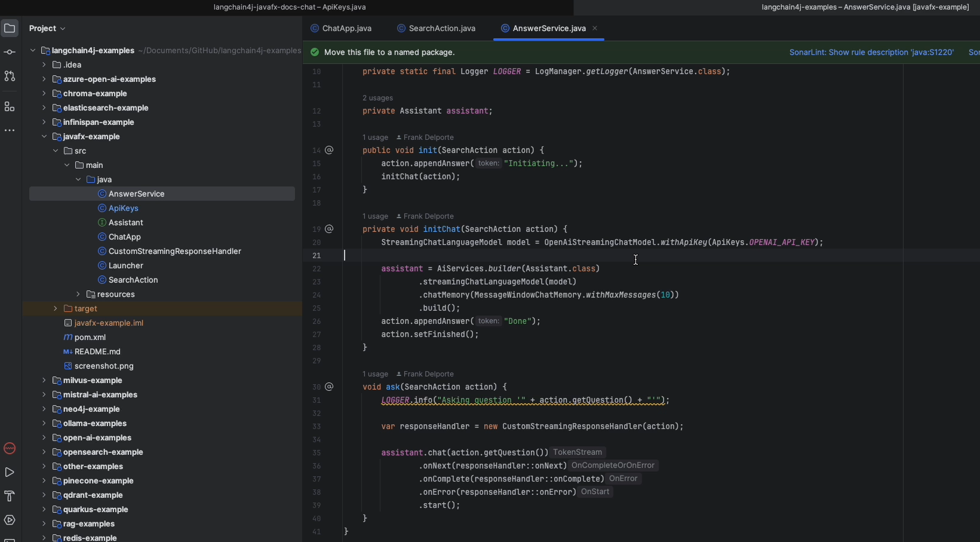
Task: Expand the rag-examples module
Action: [x=44, y=523]
